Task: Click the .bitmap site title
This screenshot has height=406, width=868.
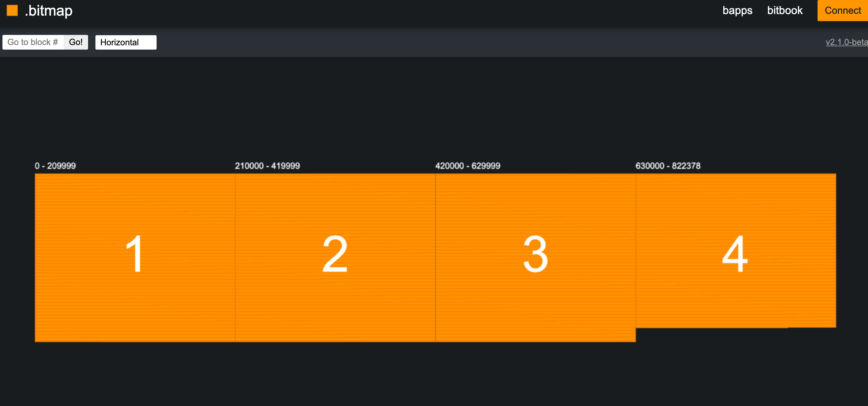Action: tap(49, 11)
